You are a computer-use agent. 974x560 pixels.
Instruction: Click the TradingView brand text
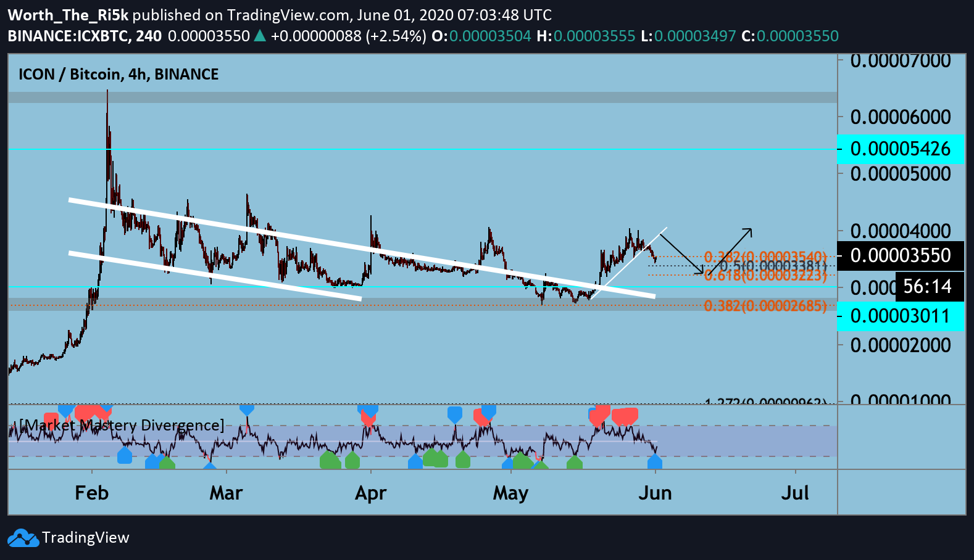(86, 538)
